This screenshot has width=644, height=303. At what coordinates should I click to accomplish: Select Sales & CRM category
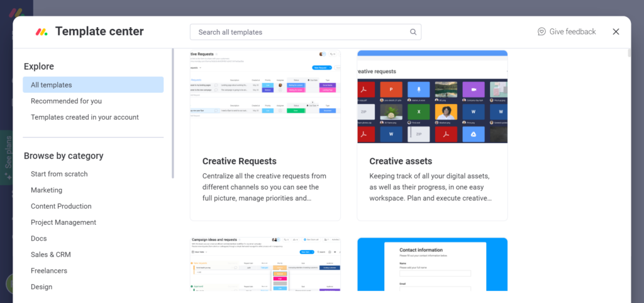[51, 254]
